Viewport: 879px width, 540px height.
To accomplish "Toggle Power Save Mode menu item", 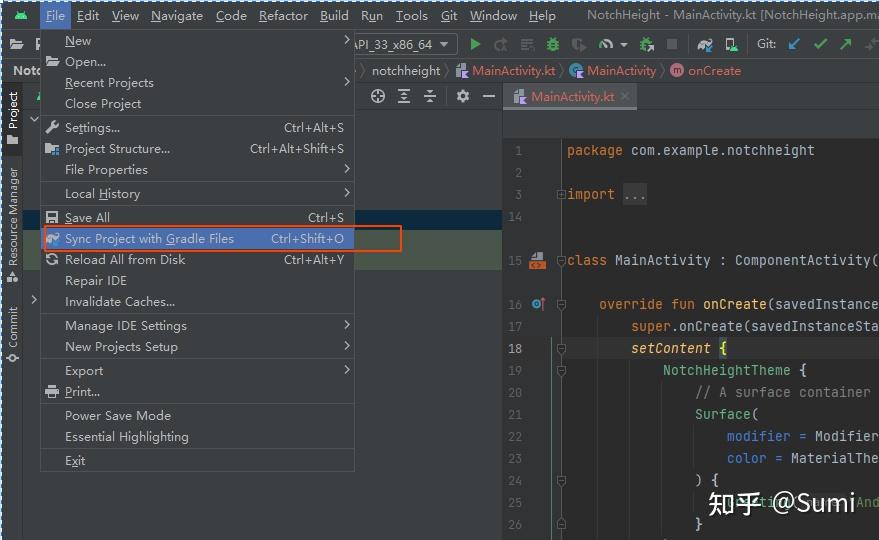I will pos(118,416).
